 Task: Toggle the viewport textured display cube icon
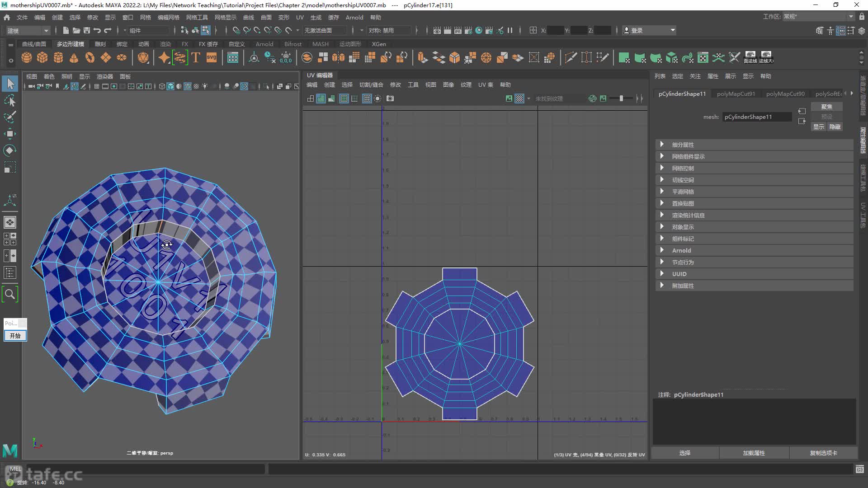pos(188,86)
